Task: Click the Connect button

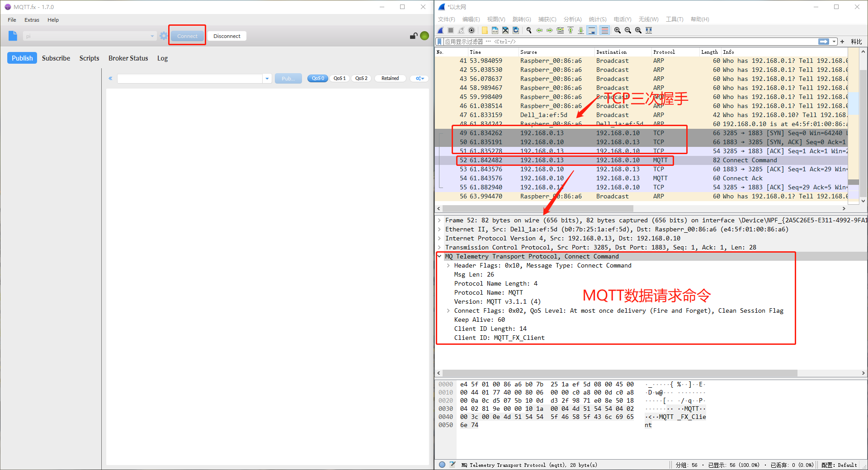Action: (x=187, y=36)
